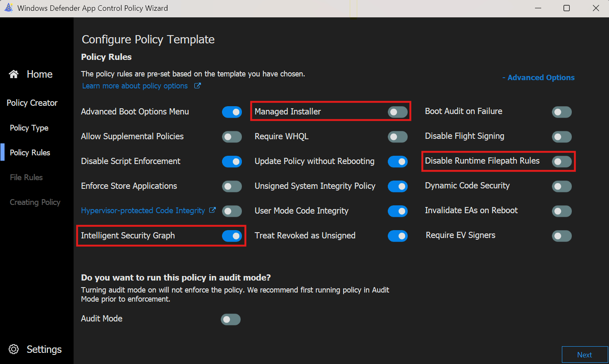Viewport: 609px width, 364px height.
Task: Open Settings via the gear icon
Action: tap(14, 349)
